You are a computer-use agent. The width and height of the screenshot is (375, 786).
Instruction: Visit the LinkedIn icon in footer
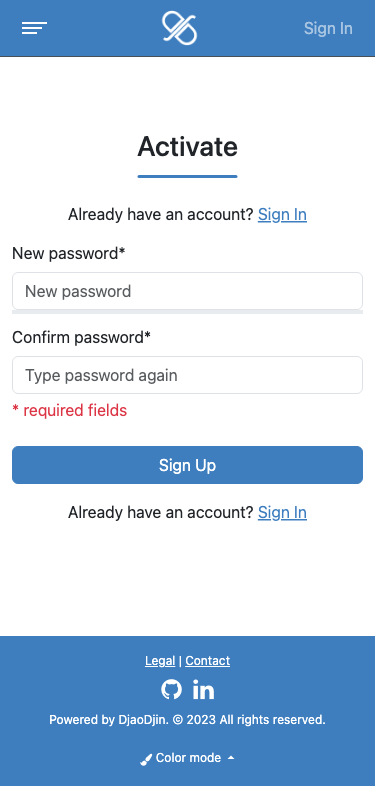(204, 690)
